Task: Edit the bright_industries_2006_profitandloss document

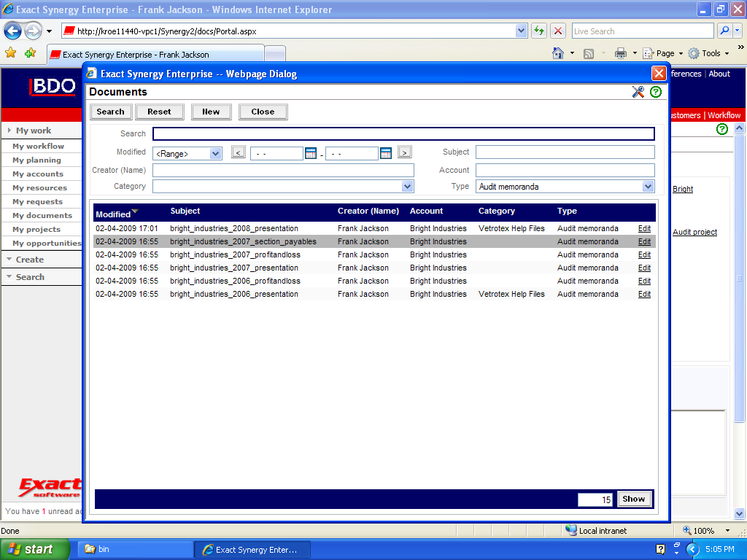Action: [644, 281]
